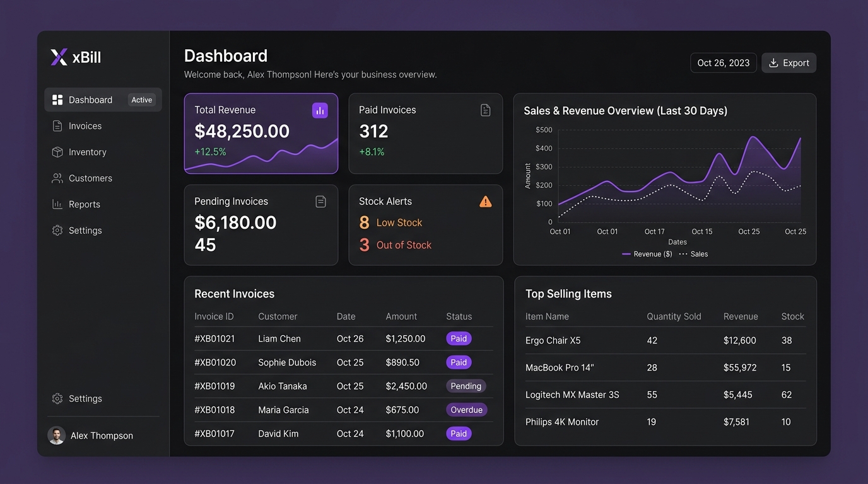868x484 pixels.
Task: Click the document icon in Pending Invoices card
Action: (x=320, y=202)
